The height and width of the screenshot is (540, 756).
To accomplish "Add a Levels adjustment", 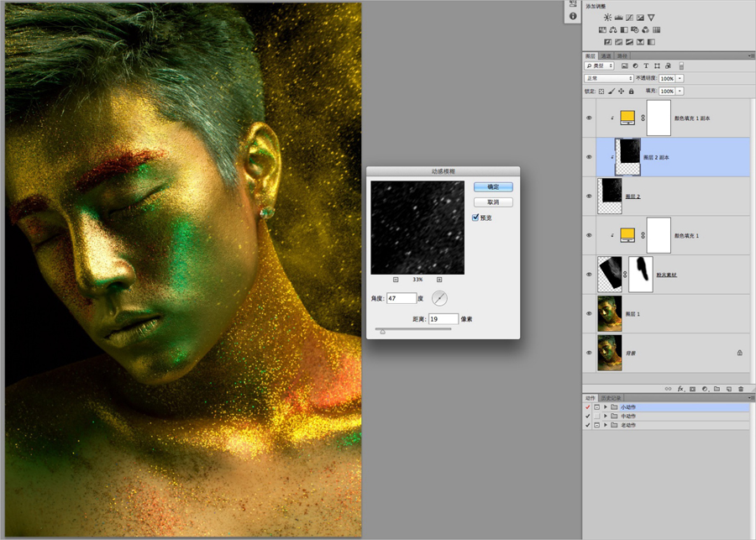I will [x=618, y=18].
